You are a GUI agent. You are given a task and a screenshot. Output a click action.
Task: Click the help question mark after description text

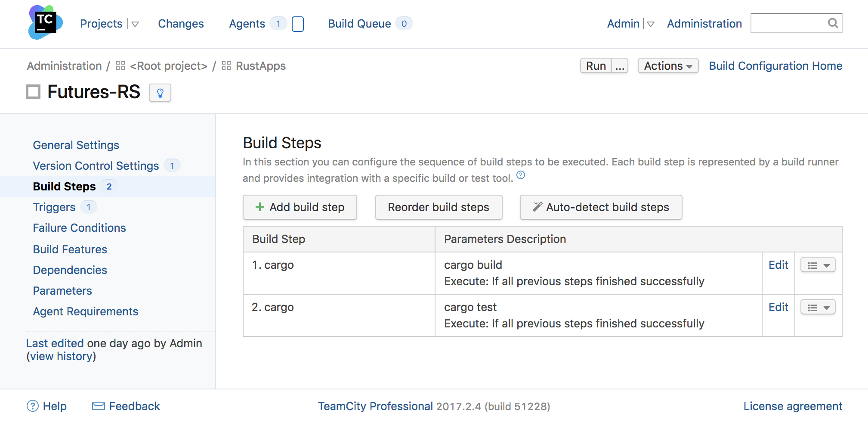(521, 175)
